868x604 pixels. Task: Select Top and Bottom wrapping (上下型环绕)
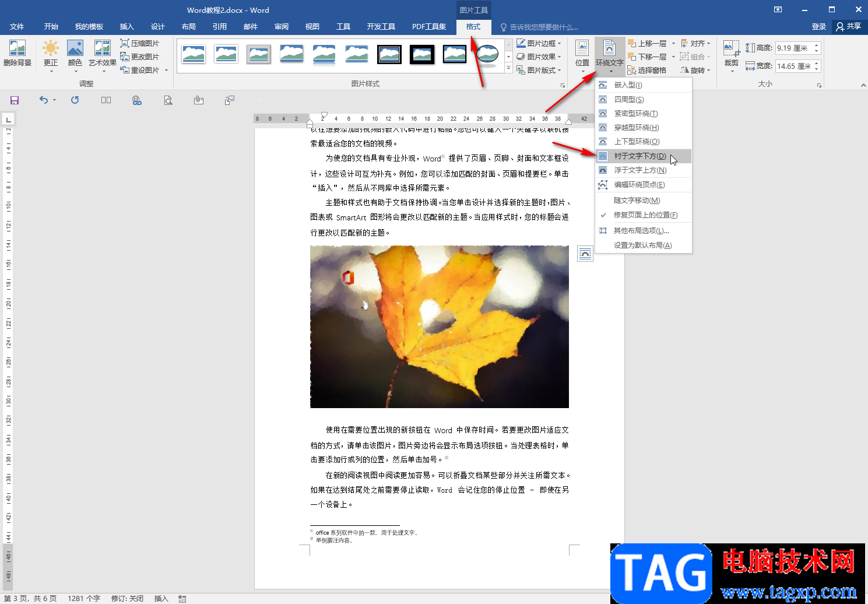pyautogui.click(x=644, y=142)
